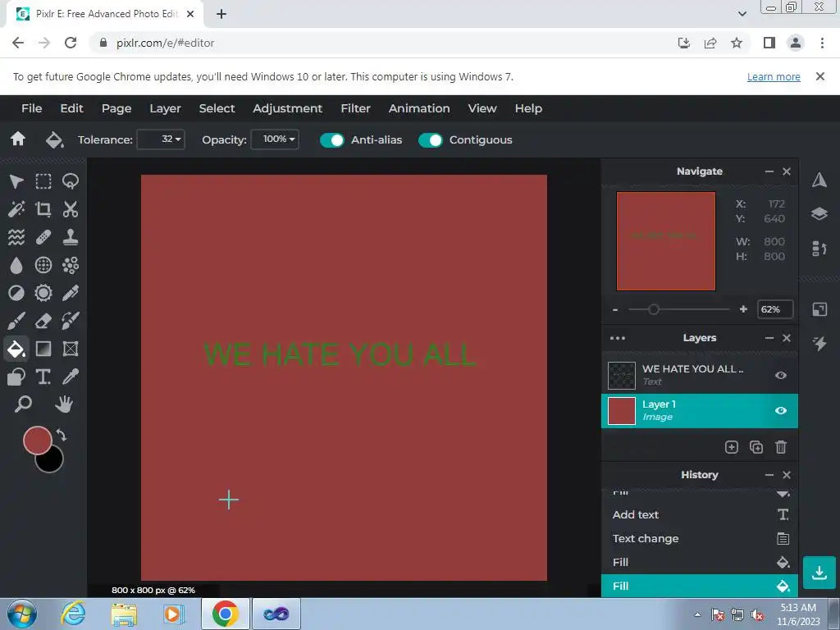Screen dimensions: 840x630
Task: Select the Brush tool
Action: point(16,321)
